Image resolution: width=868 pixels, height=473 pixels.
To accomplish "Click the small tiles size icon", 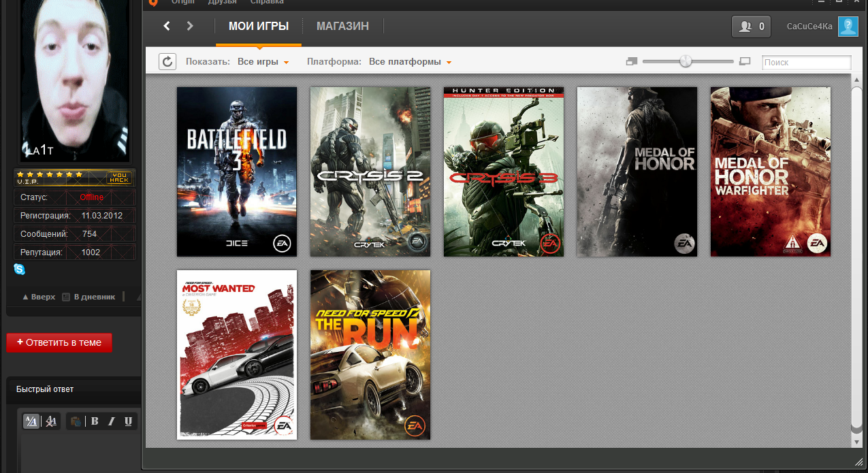I will click(x=631, y=61).
